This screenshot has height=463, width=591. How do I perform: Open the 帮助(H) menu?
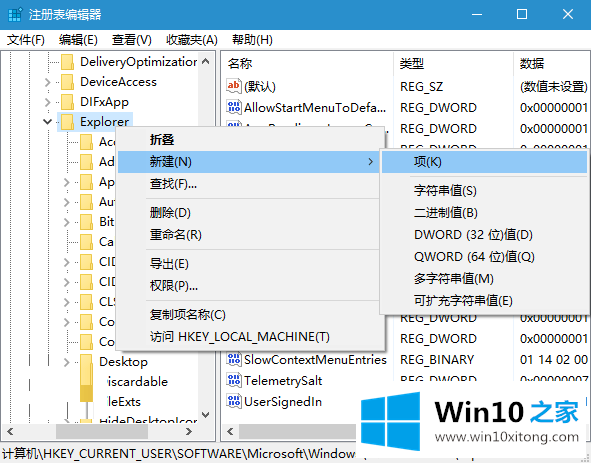(x=252, y=40)
